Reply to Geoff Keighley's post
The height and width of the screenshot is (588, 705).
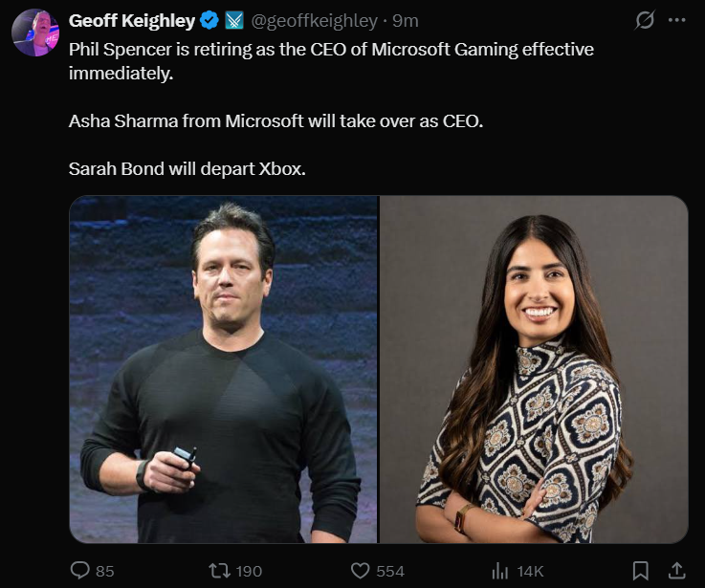(80, 571)
